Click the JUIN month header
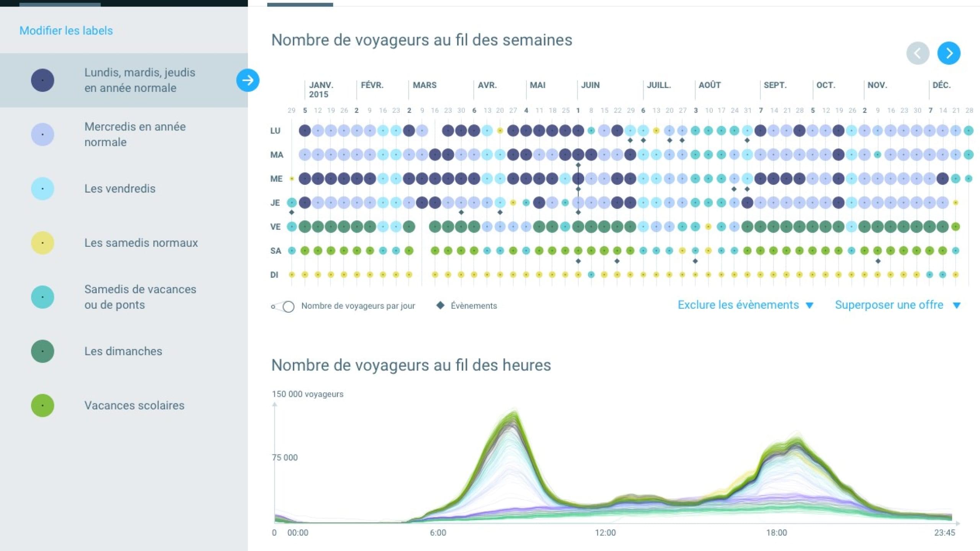The height and width of the screenshot is (551, 980). pos(590,85)
